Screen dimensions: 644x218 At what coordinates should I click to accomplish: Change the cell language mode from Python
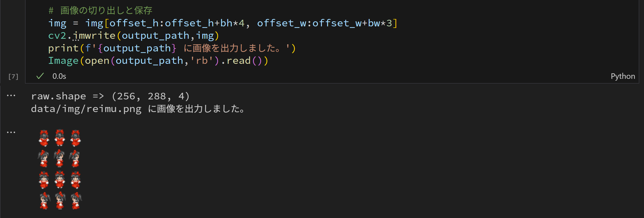623,76
